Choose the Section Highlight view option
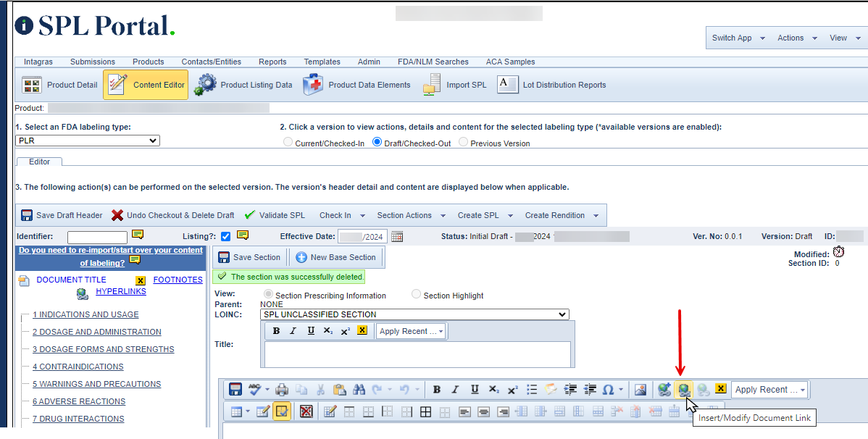Image resolution: width=868 pixels, height=439 pixels. click(417, 295)
